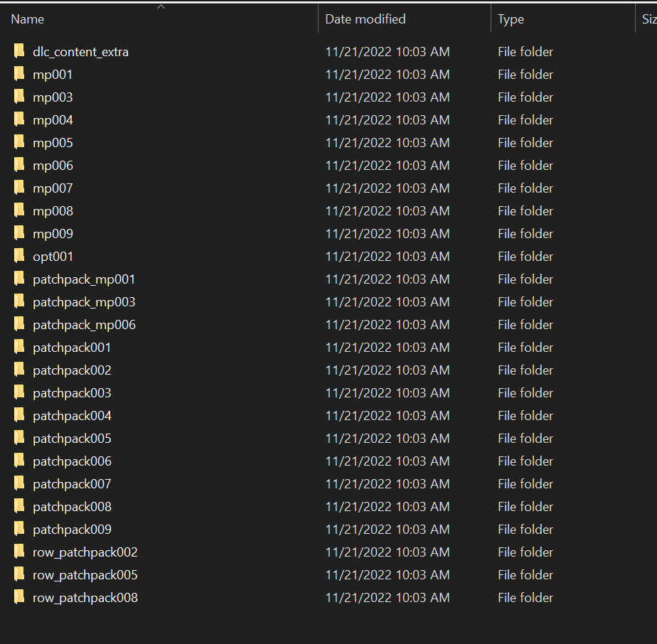Click the mp006 folder icon

(x=19, y=165)
